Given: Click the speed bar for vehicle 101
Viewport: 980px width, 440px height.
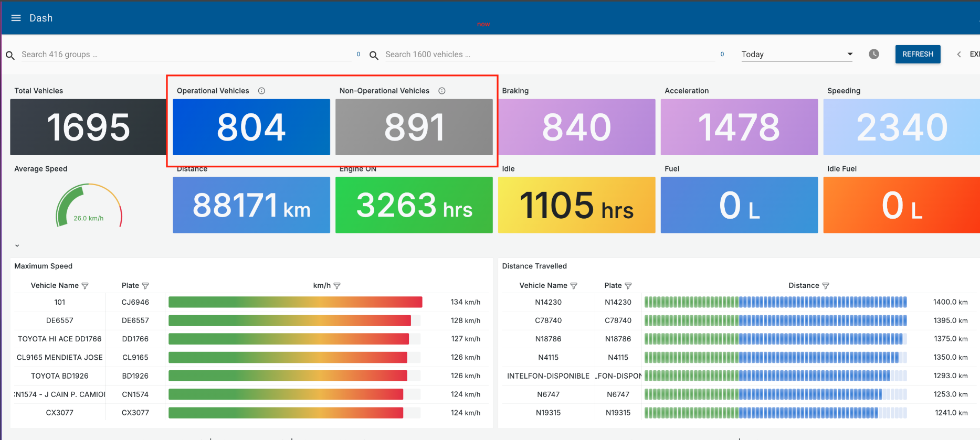Looking at the screenshot, I should [295, 302].
